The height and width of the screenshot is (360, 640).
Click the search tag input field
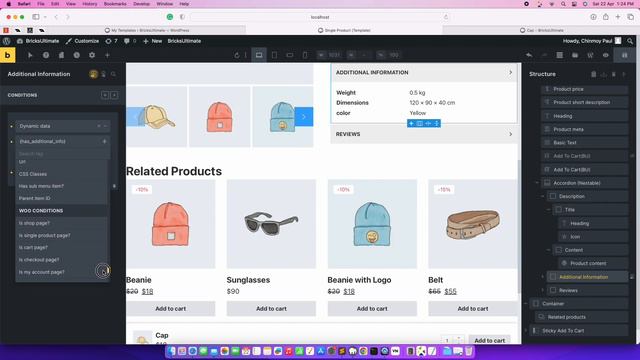[x=63, y=154]
